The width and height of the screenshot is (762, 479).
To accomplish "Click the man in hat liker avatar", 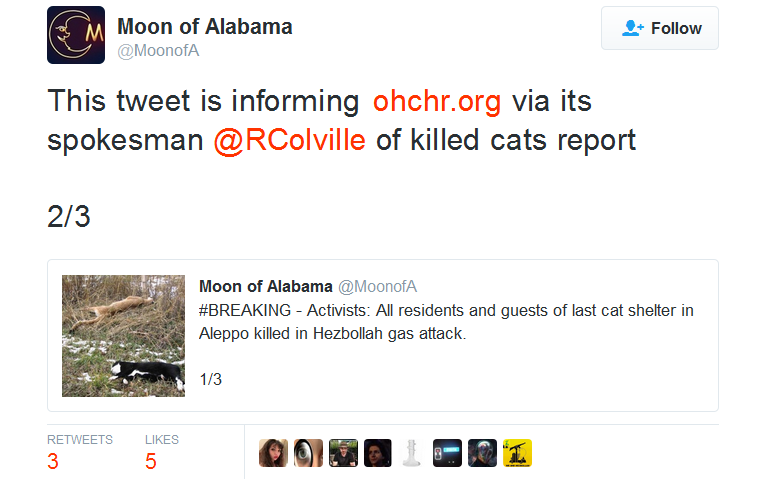I will point(343,453).
